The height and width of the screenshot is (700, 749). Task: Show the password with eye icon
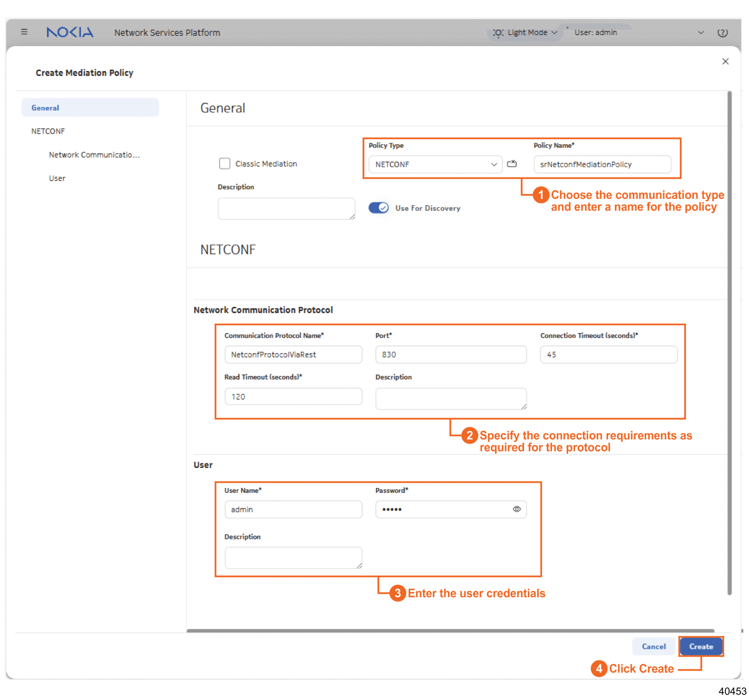point(516,509)
